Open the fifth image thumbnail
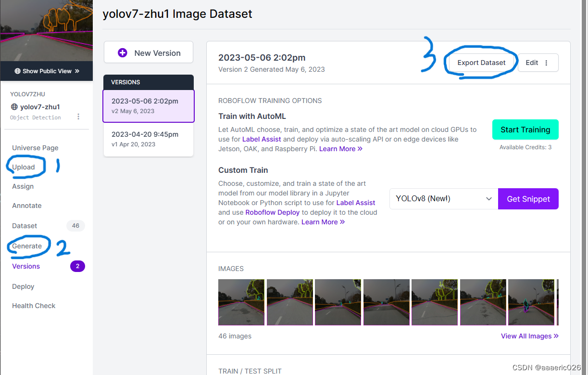588x375 pixels. click(x=435, y=302)
